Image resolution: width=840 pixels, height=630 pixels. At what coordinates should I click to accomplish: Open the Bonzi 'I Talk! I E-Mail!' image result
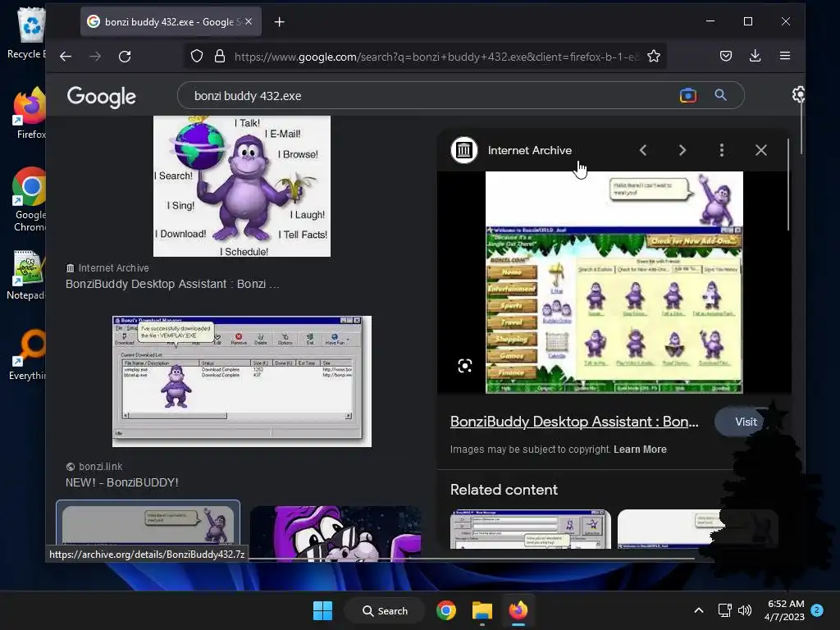242,186
